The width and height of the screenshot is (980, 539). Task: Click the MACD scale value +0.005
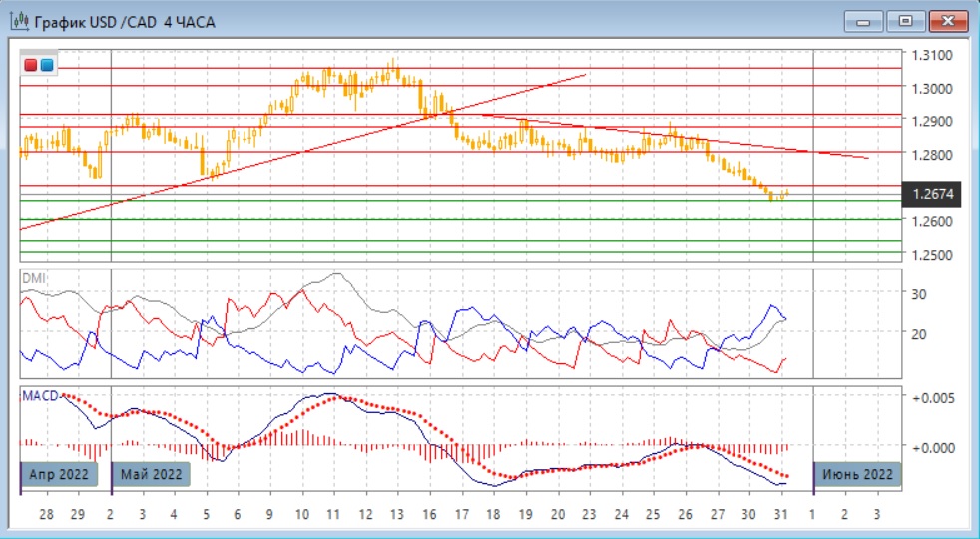point(933,398)
